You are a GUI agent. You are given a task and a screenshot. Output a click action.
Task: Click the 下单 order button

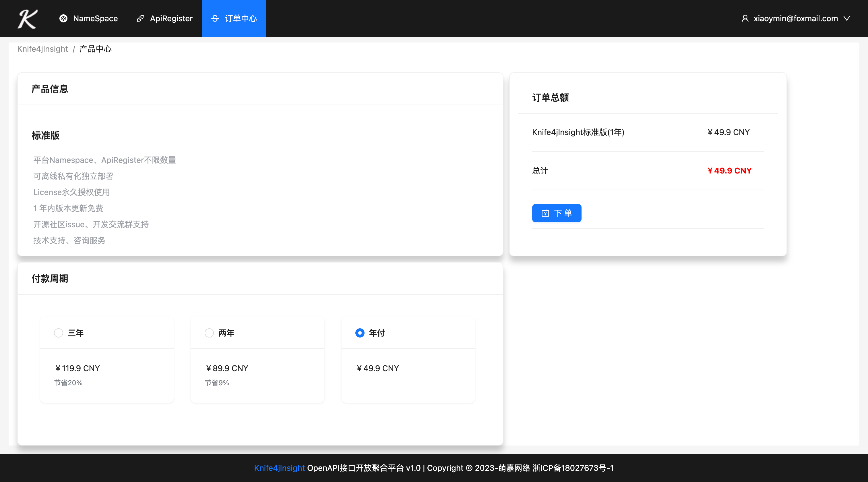[x=557, y=213]
